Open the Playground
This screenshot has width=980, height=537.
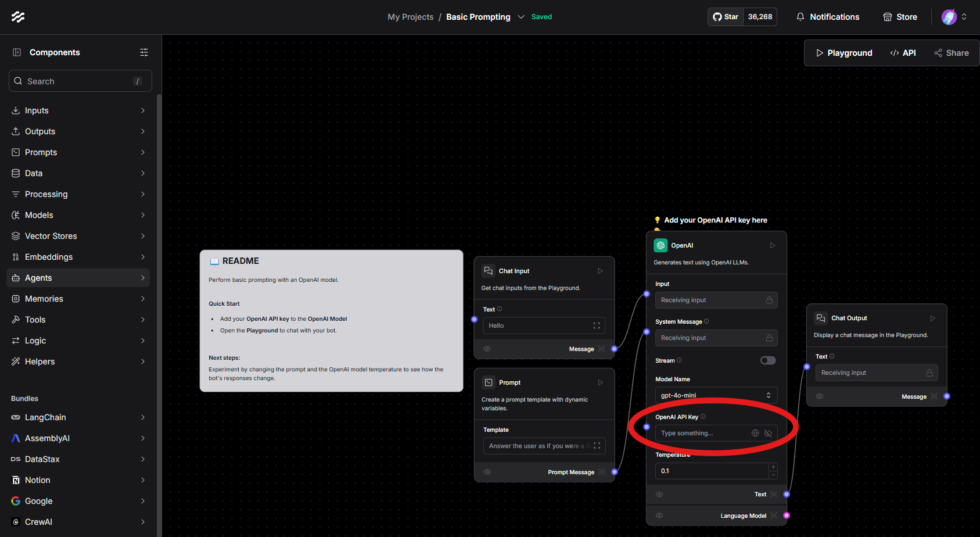tap(844, 53)
